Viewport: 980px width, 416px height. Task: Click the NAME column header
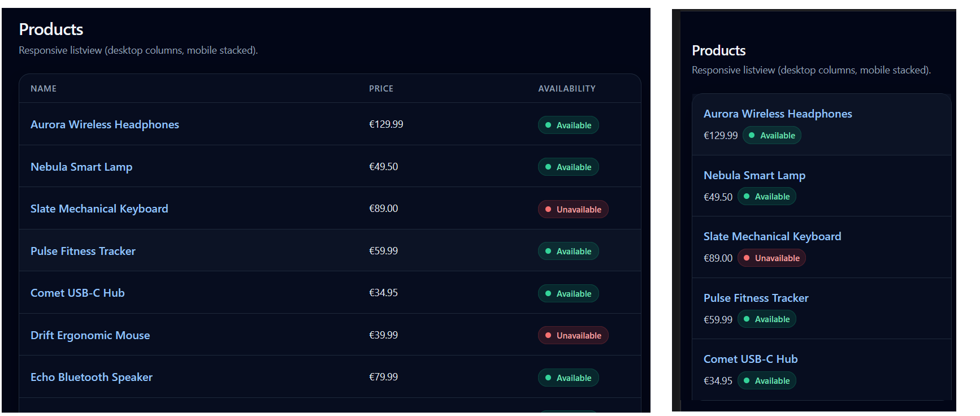(x=44, y=89)
